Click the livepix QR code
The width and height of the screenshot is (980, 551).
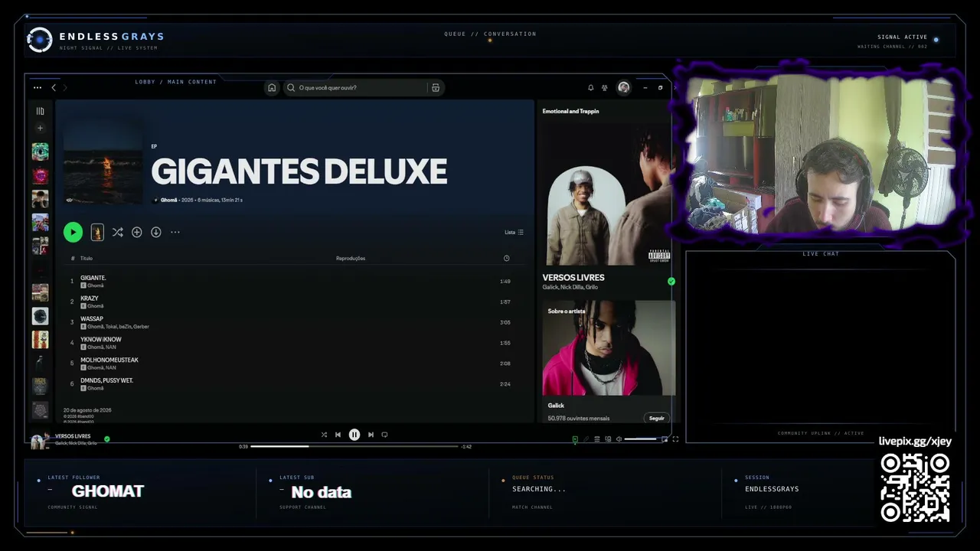(x=915, y=487)
